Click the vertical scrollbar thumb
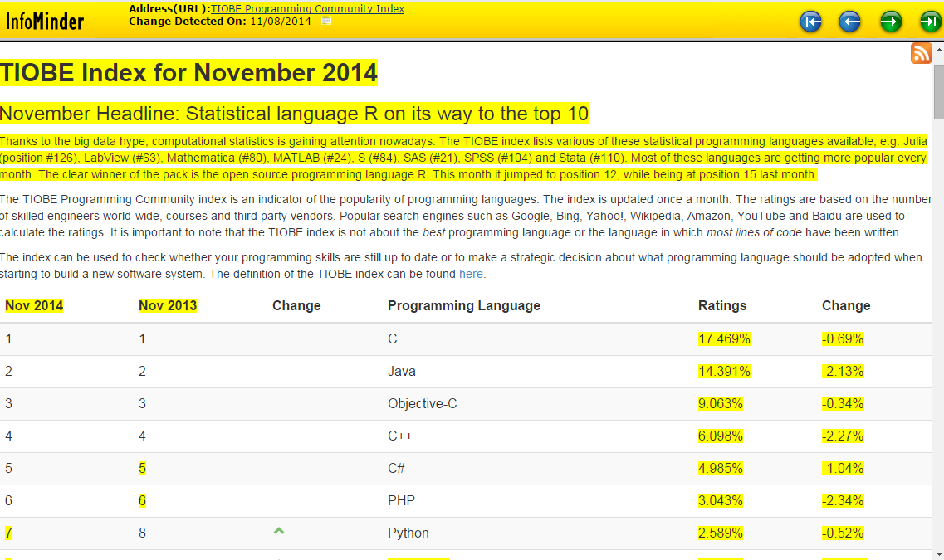Image resolution: width=944 pixels, height=560 pixels. [938, 91]
